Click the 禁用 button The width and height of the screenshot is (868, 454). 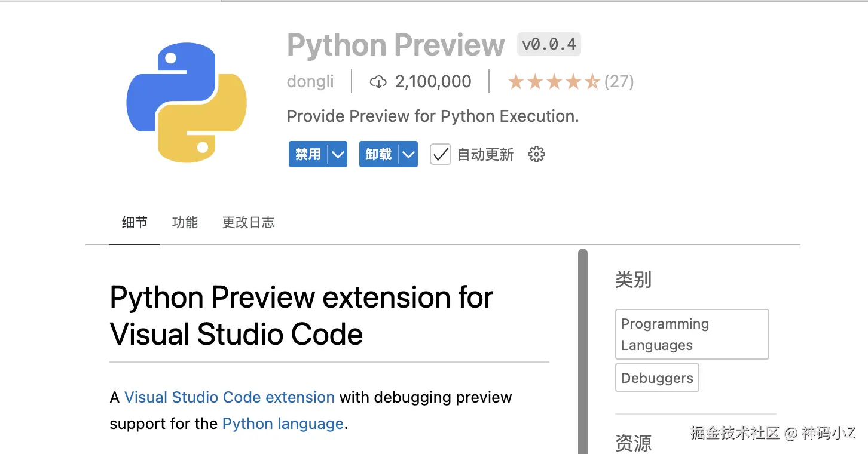[308, 155]
